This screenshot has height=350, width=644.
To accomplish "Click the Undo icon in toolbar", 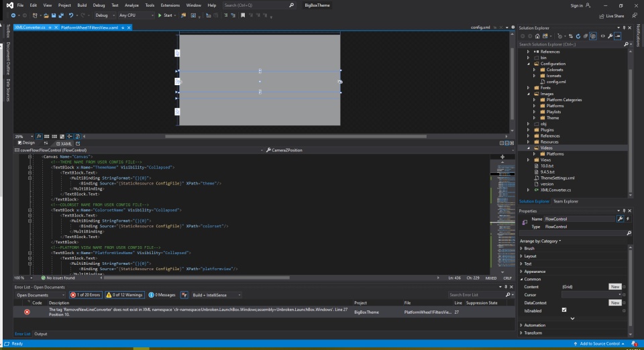I will [70, 15].
